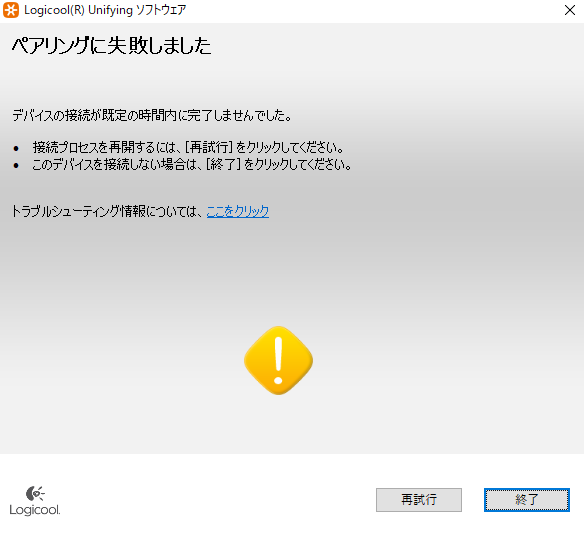Select the heading ペアリングに失敗しました
Image resolution: width=584 pixels, height=533 pixels.
click(112, 46)
